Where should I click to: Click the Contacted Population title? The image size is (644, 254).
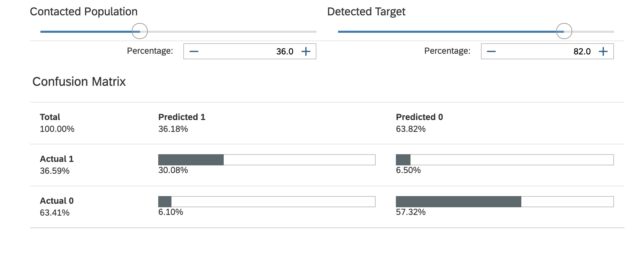(84, 12)
